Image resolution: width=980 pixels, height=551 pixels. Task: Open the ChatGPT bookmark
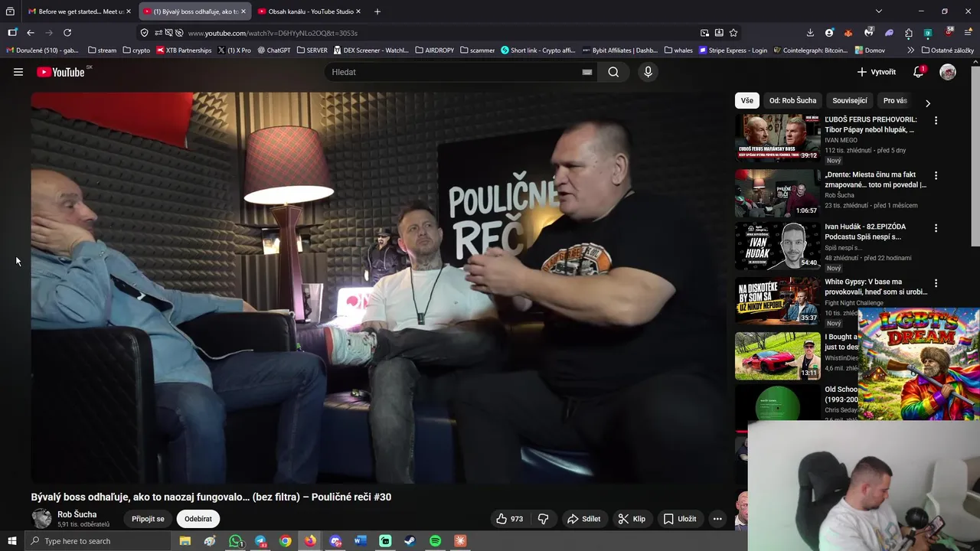pos(274,51)
